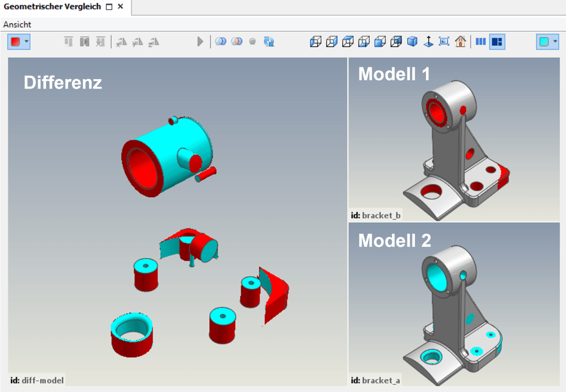
Task: Click the orange overlapping circles icon
Action: point(237,41)
